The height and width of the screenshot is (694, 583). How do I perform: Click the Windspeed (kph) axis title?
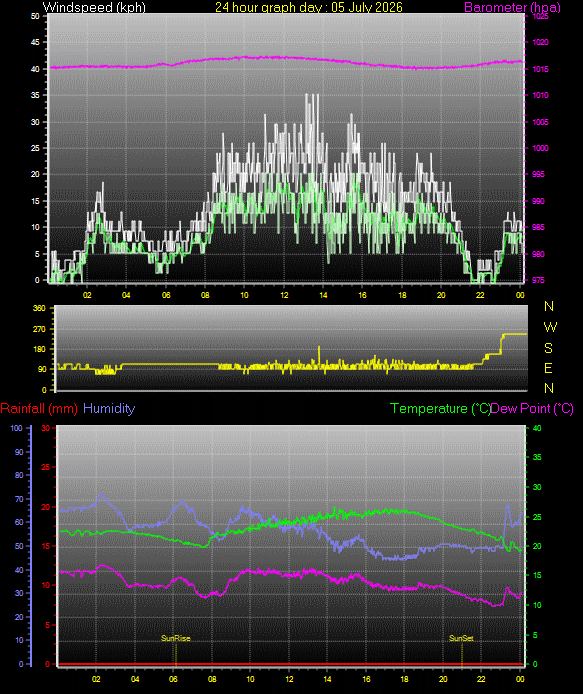[94, 7]
